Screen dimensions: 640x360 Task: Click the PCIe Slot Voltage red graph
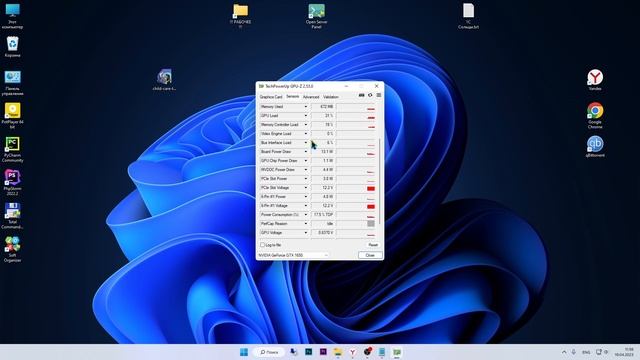pyautogui.click(x=371, y=188)
